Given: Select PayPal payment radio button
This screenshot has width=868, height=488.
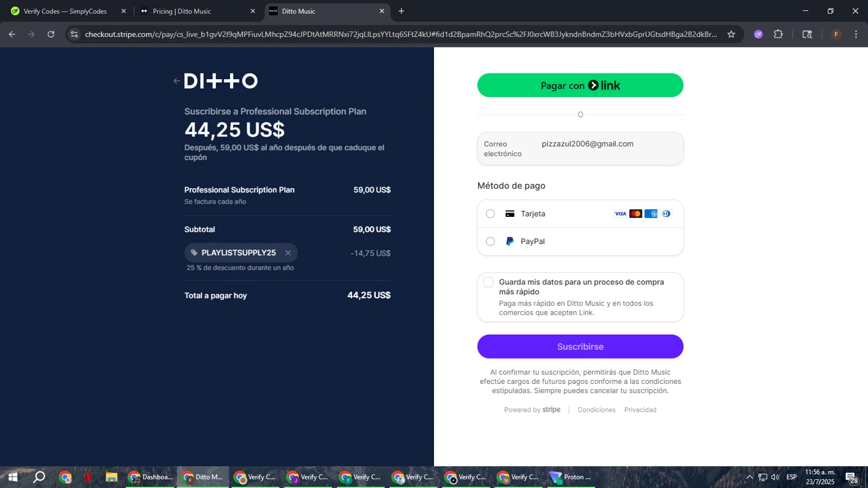Looking at the screenshot, I should pos(490,242).
